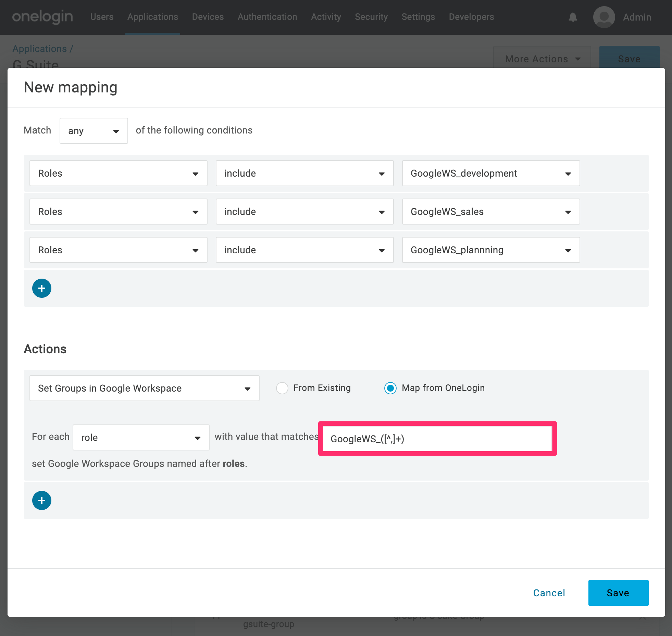Click the OneLogin logo
The image size is (672, 636).
point(42,17)
